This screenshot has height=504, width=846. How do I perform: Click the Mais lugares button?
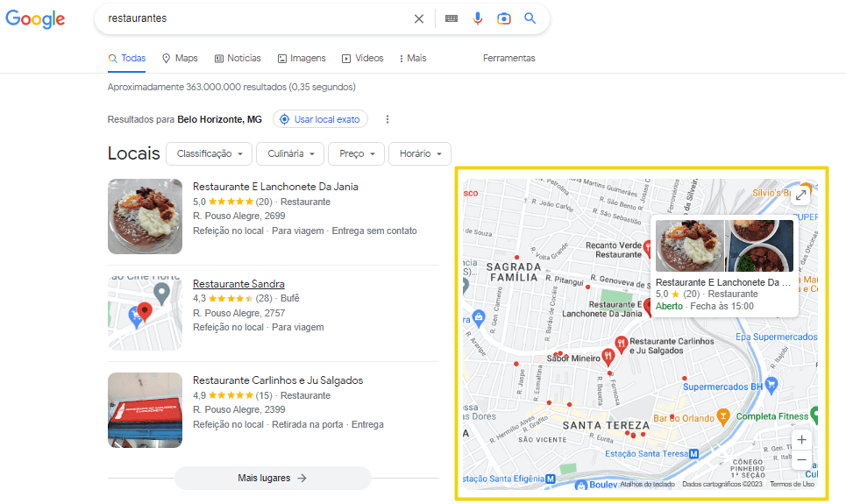(x=273, y=478)
